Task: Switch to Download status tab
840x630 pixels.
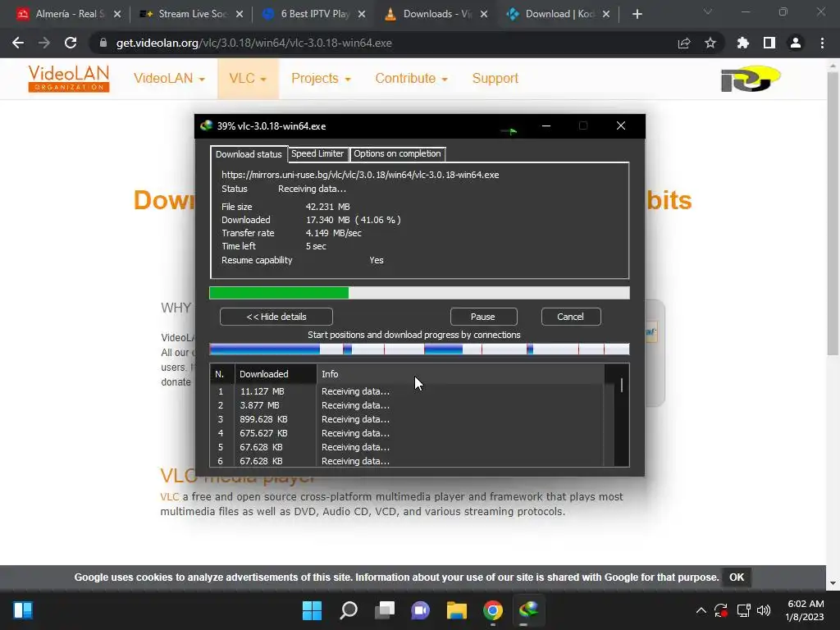Action: 249,154
